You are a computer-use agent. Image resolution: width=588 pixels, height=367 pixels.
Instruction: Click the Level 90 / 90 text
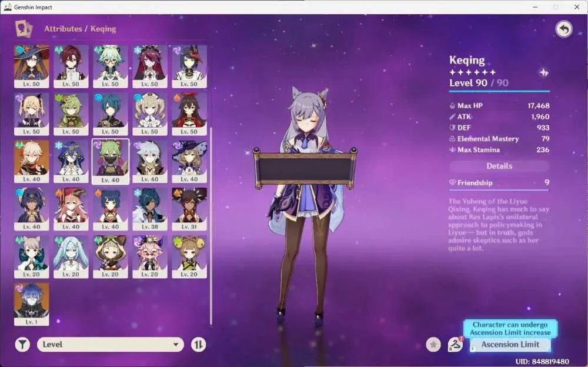[479, 83]
